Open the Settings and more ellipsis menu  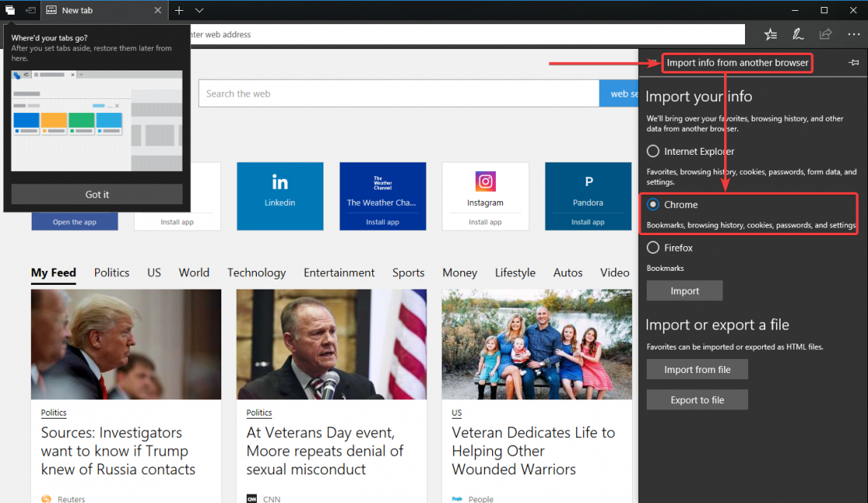click(x=853, y=34)
